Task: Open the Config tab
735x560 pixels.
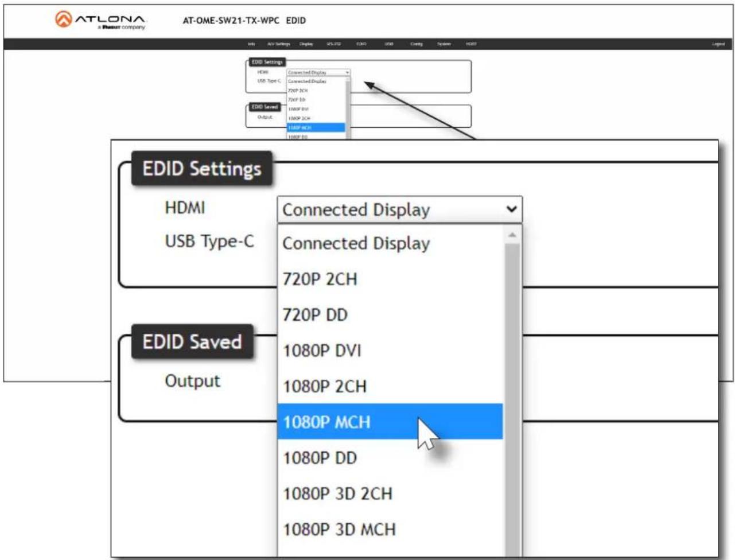Action: click(x=417, y=44)
